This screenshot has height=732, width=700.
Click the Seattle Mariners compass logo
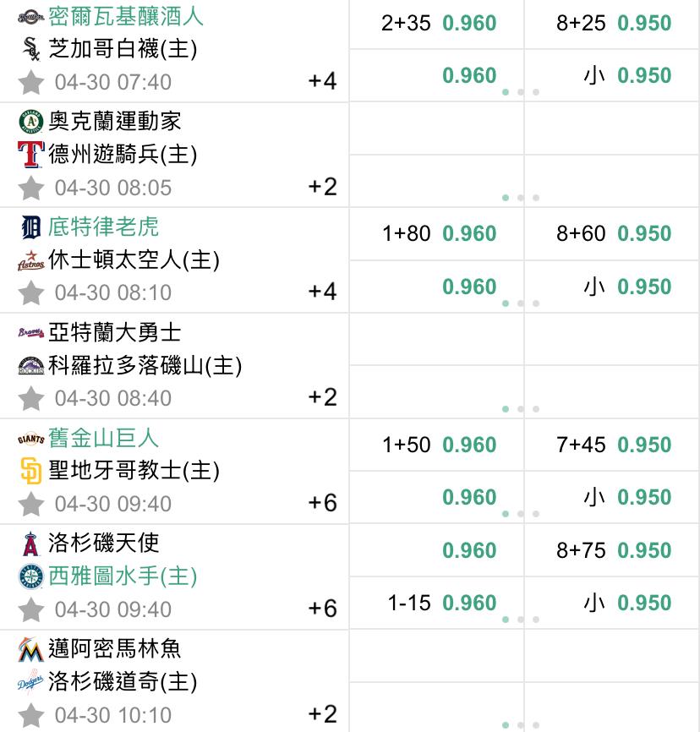pos(31,576)
